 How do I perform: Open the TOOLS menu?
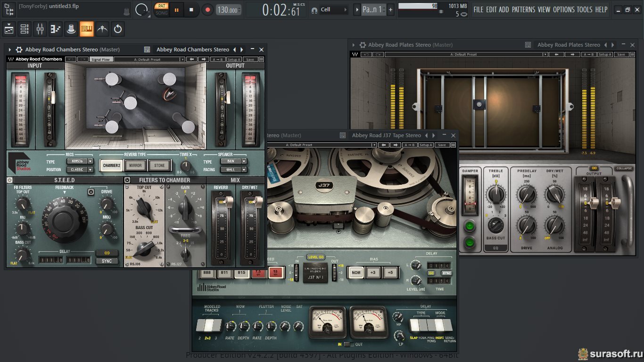tap(585, 9)
